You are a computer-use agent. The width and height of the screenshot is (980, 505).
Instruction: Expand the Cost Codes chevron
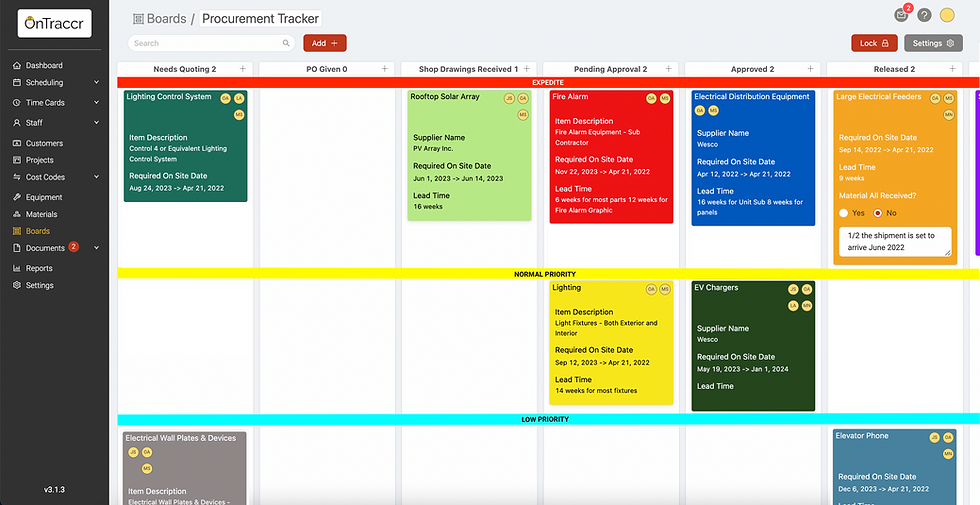pyautogui.click(x=96, y=177)
